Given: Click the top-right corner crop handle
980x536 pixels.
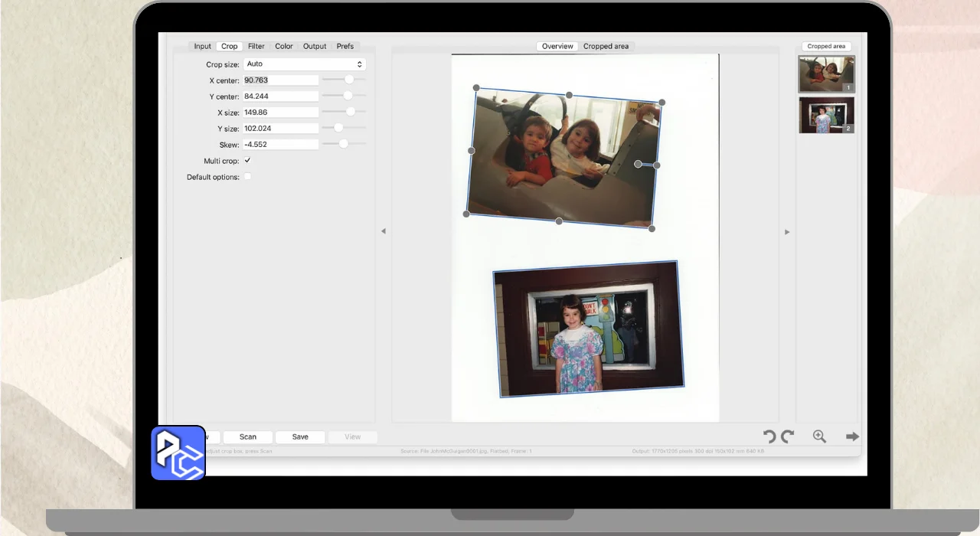Looking at the screenshot, I should (x=662, y=103).
